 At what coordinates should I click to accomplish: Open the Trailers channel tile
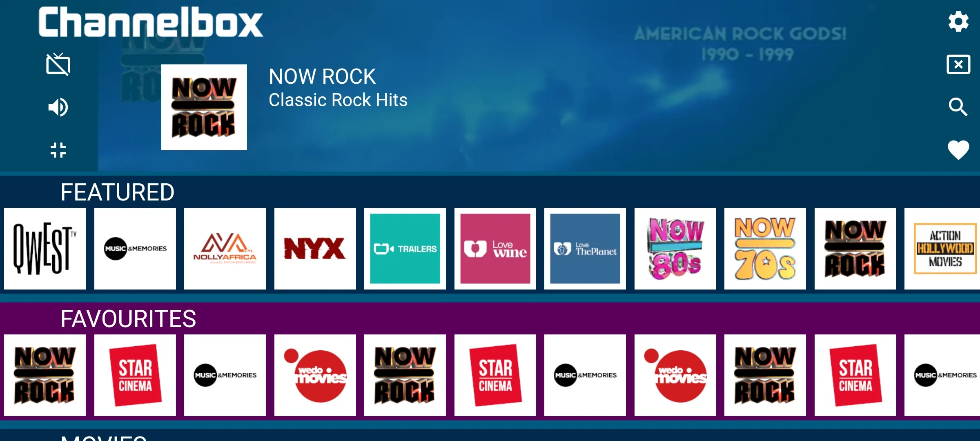[405, 249]
